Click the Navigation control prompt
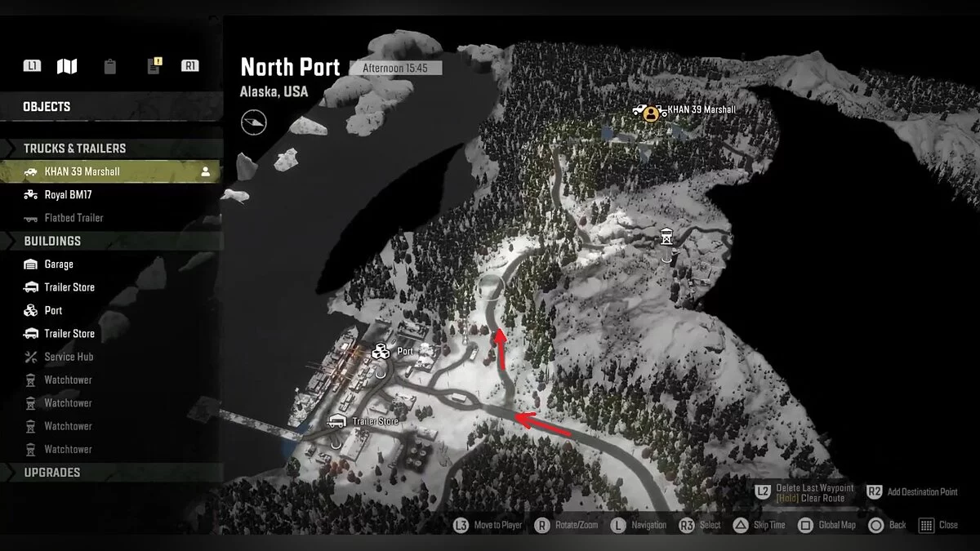The height and width of the screenshot is (551, 980). point(639,525)
